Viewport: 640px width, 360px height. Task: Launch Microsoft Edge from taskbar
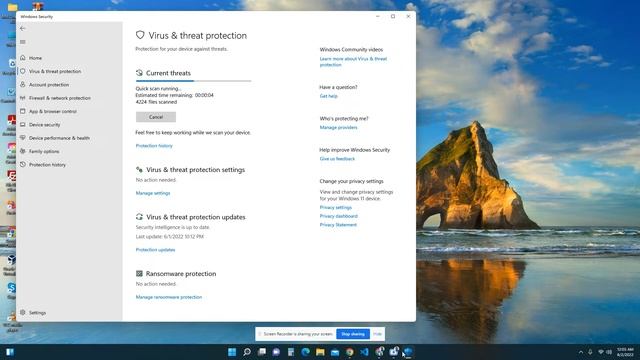[x=305, y=352]
